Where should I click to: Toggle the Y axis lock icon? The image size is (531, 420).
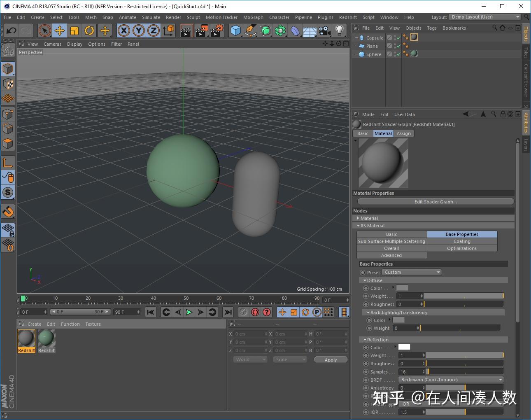(x=139, y=30)
